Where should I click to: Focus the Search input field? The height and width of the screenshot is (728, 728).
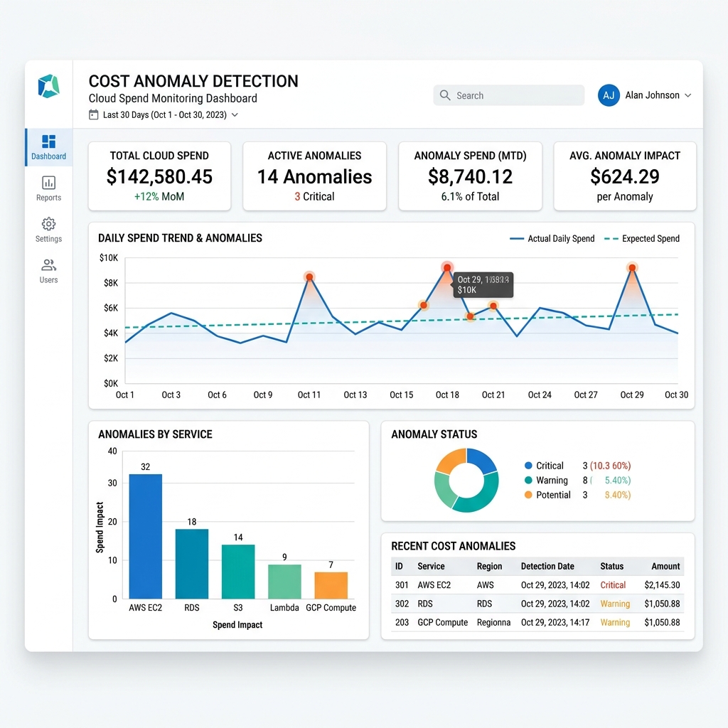(x=509, y=95)
